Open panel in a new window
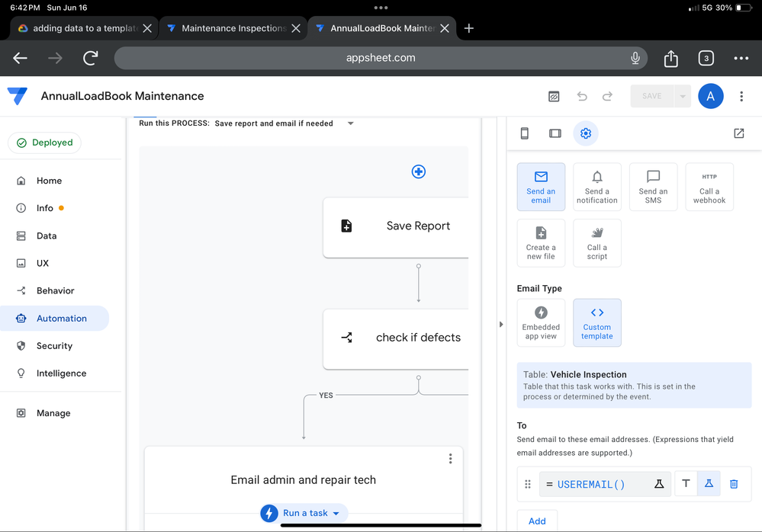The image size is (762, 532). click(x=738, y=133)
